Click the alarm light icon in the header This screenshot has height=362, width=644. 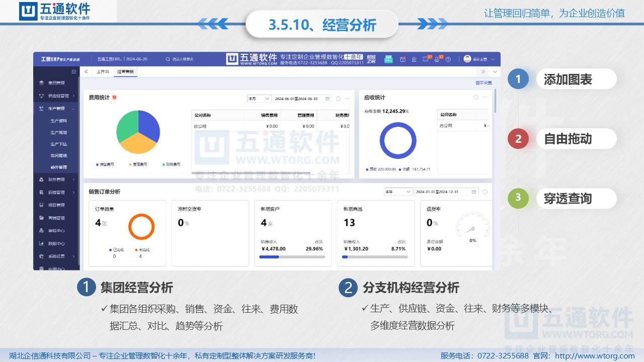tap(414, 59)
